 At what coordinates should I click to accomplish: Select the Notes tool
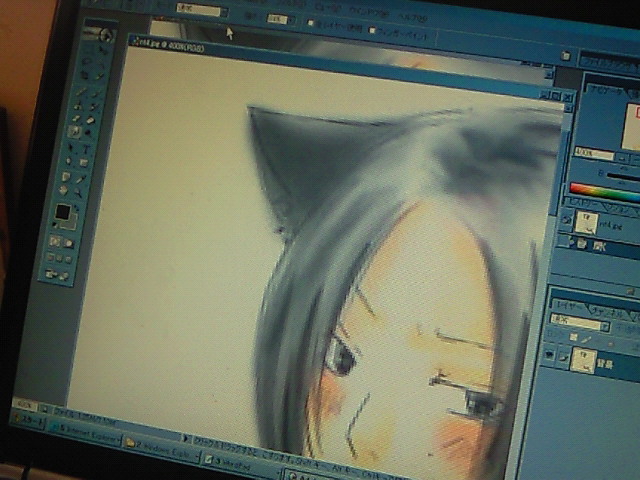tap(67, 177)
